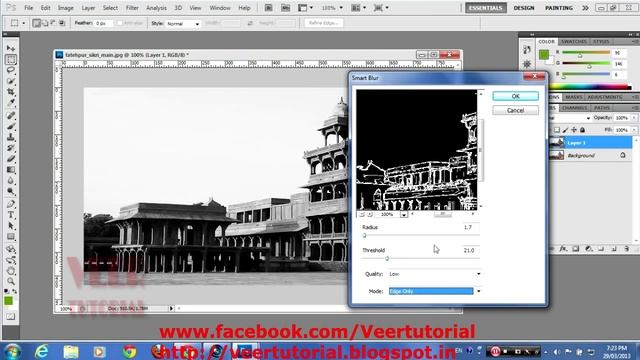Toggle Lock image pixels
The image size is (640, 360).
pos(565,130)
